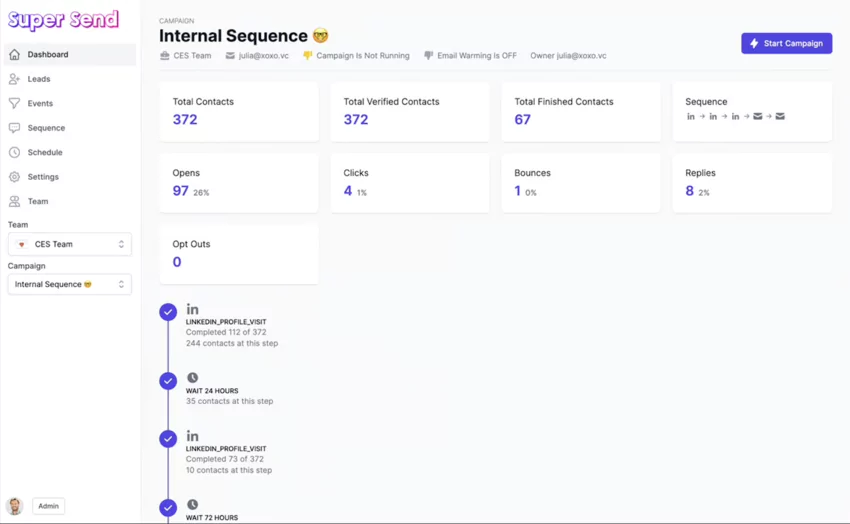Click the Total Finished Contacts value 67
Screen dimensions: 850x524
(523, 120)
